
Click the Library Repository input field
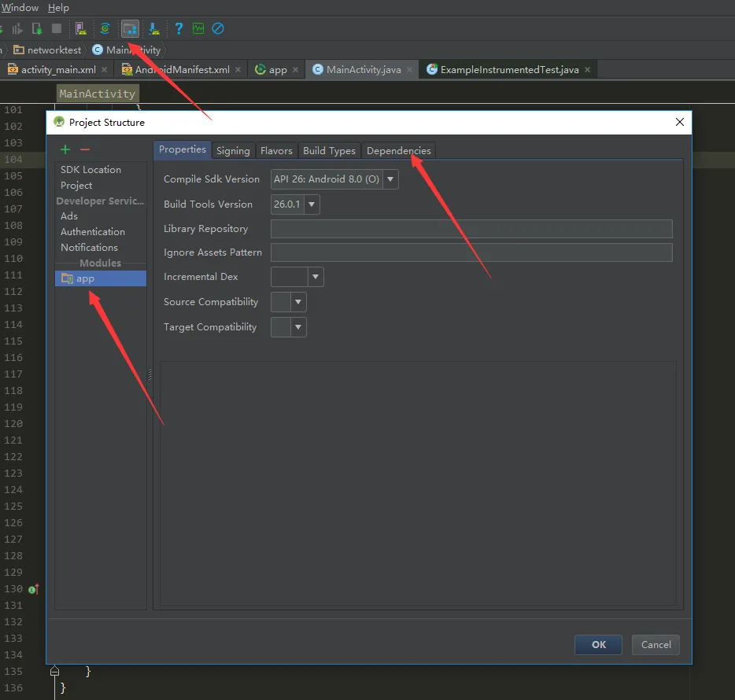click(471, 229)
